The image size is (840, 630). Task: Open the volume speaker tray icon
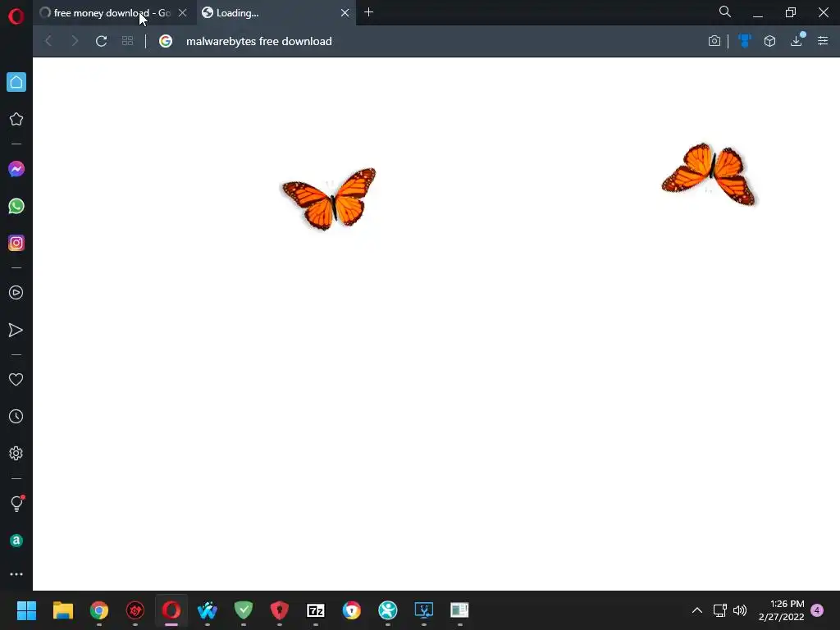(740, 610)
